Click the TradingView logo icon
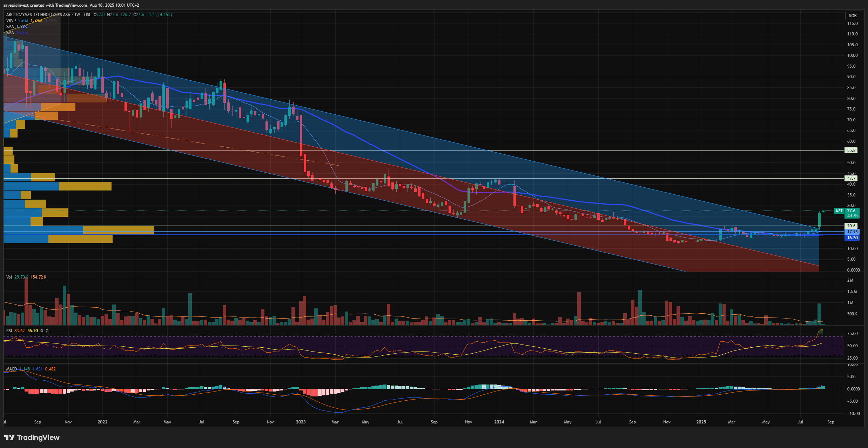The width and height of the screenshot is (868, 448). click(x=9, y=437)
